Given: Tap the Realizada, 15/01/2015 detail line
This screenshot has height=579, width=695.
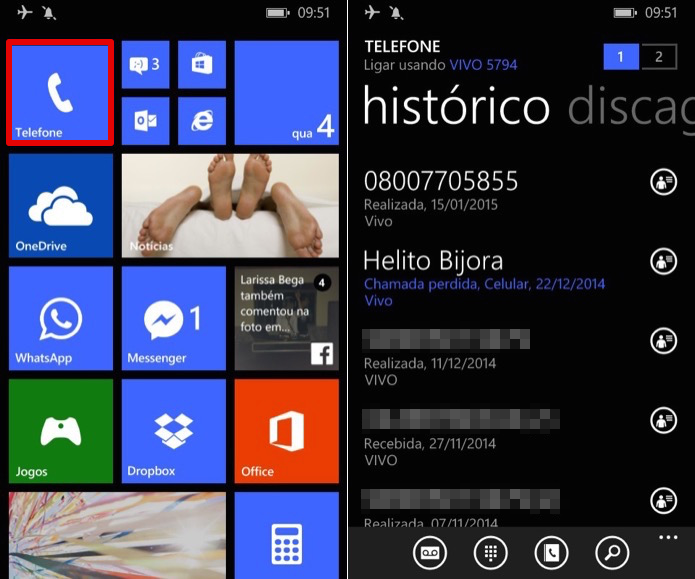Looking at the screenshot, I should coord(430,204).
